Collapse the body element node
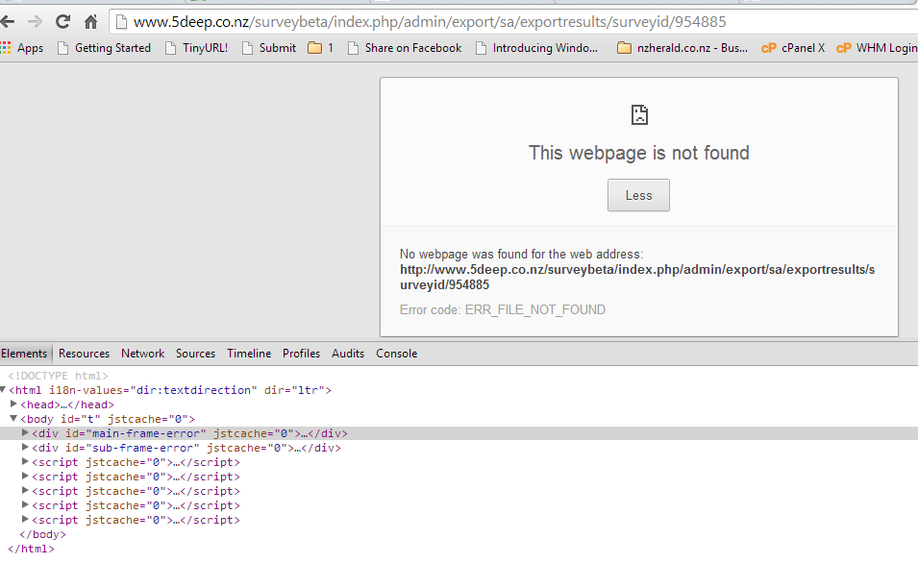Image resolution: width=918 pixels, height=588 pixels. (x=14, y=420)
